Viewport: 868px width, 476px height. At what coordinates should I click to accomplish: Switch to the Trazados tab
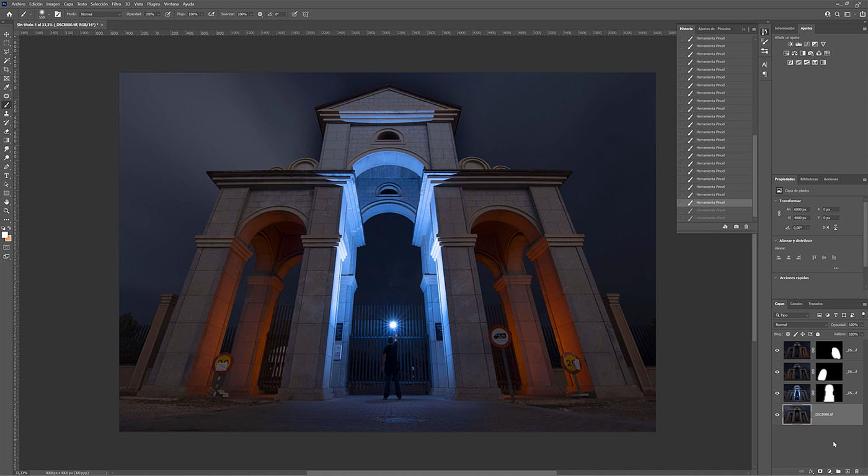[815, 303]
